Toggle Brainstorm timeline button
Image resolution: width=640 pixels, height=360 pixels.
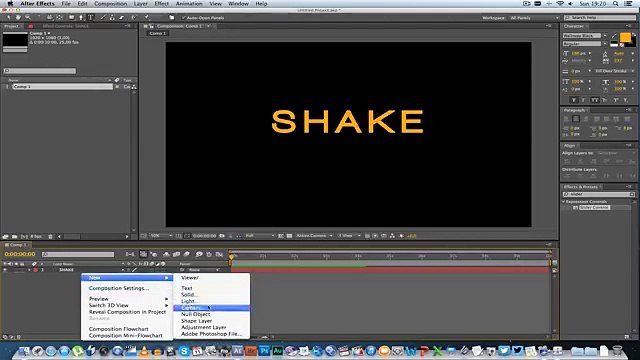199,254
